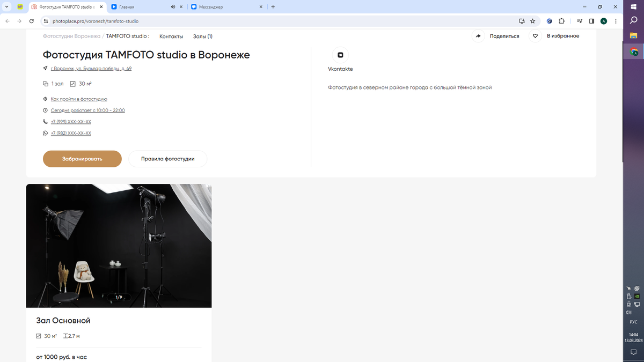
Task: Switch РУС input language
Action: point(633,322)
